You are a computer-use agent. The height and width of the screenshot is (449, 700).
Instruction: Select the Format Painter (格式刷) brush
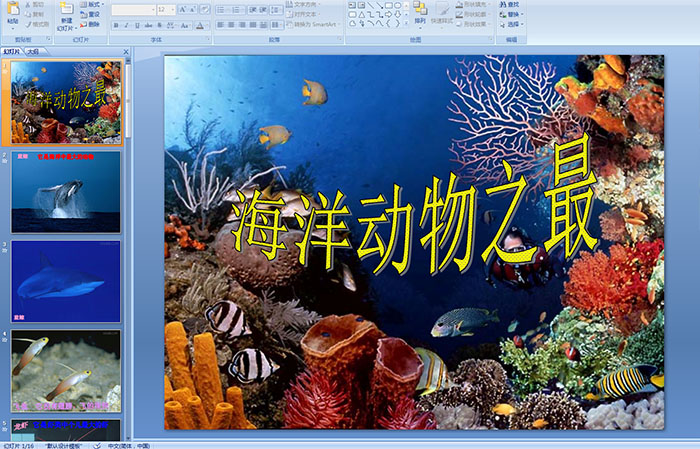click(28, 25)
